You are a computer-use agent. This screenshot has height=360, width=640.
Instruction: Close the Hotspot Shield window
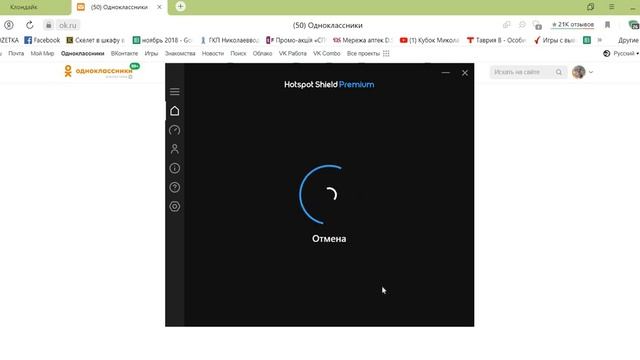click(x=464, y=73)
